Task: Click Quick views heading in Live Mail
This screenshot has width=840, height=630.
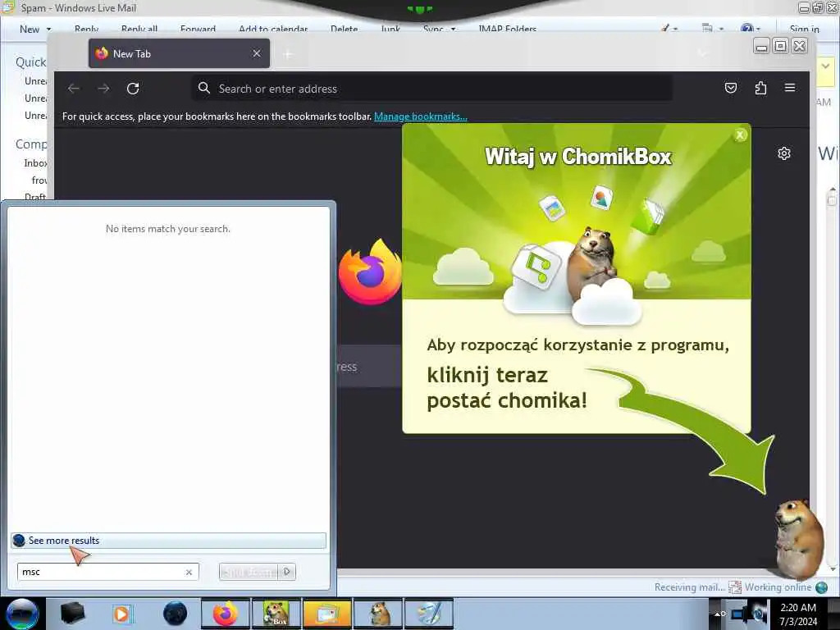Action: 30,62
